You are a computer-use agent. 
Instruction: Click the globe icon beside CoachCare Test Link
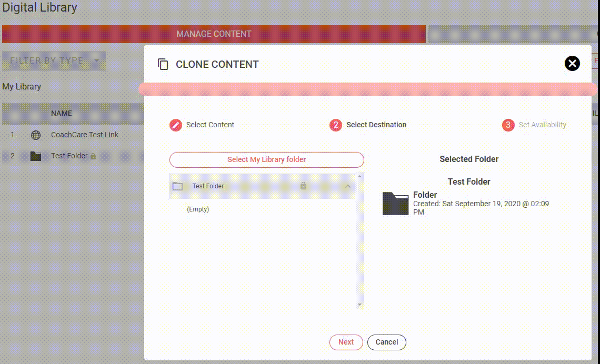pyautogui.click(x=36, y=135)
